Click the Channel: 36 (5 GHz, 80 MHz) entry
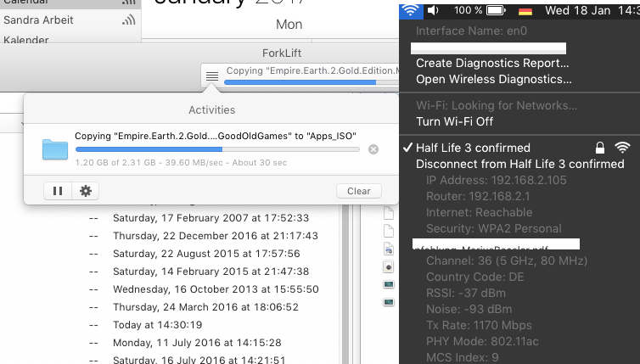 (507, 260)
